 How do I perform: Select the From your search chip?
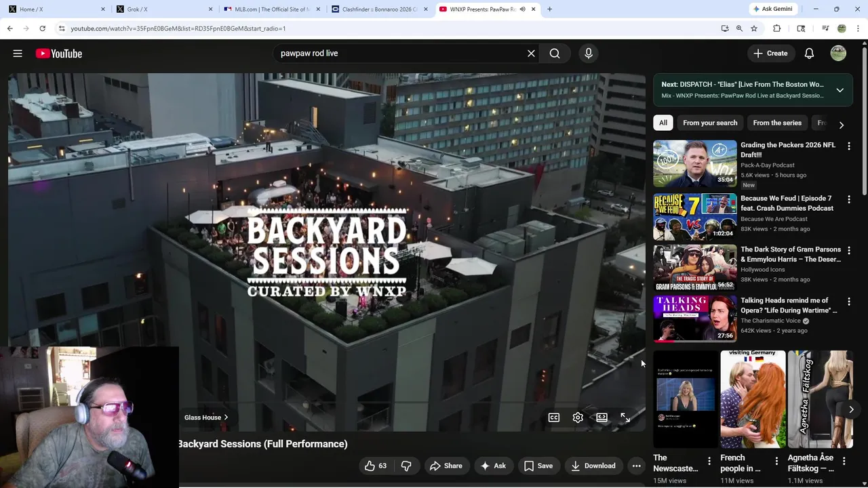[710, 123]
